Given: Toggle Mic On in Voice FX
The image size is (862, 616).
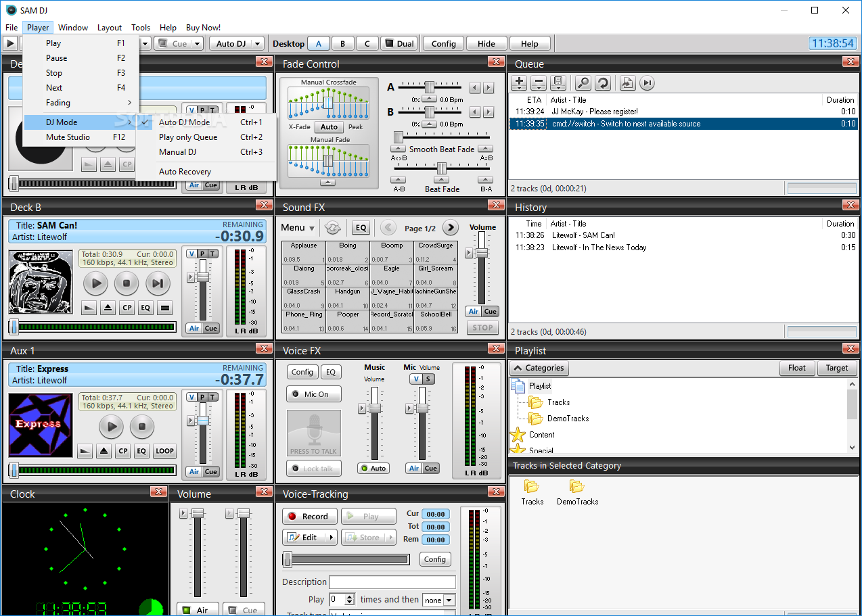Looking at the screenshot, I should coord(314,394).
